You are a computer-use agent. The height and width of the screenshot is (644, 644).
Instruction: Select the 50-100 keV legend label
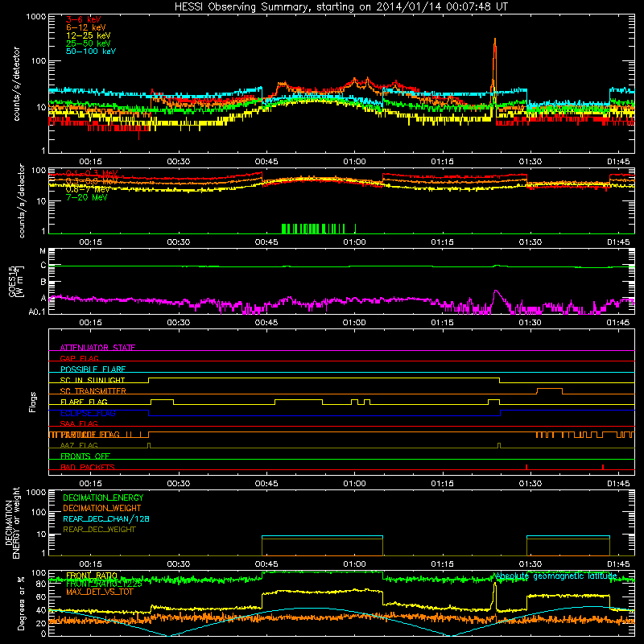(x=90, y=52)
